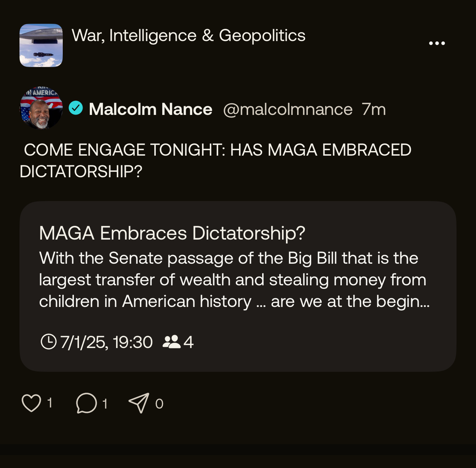Screen dimensions: 476x468
Task: Open the War, Intelligence & Geopolitics channel avatar
Action: coord(41,45)
